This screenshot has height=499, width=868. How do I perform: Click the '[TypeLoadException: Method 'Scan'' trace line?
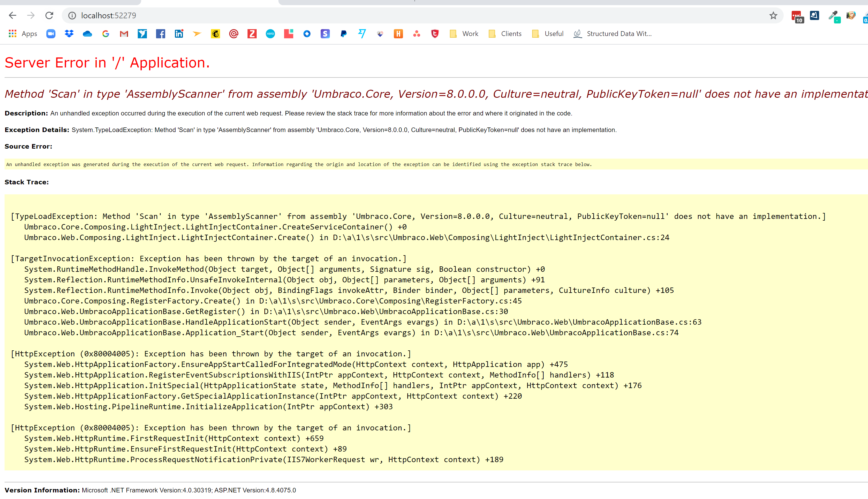(x=418, y=216)
